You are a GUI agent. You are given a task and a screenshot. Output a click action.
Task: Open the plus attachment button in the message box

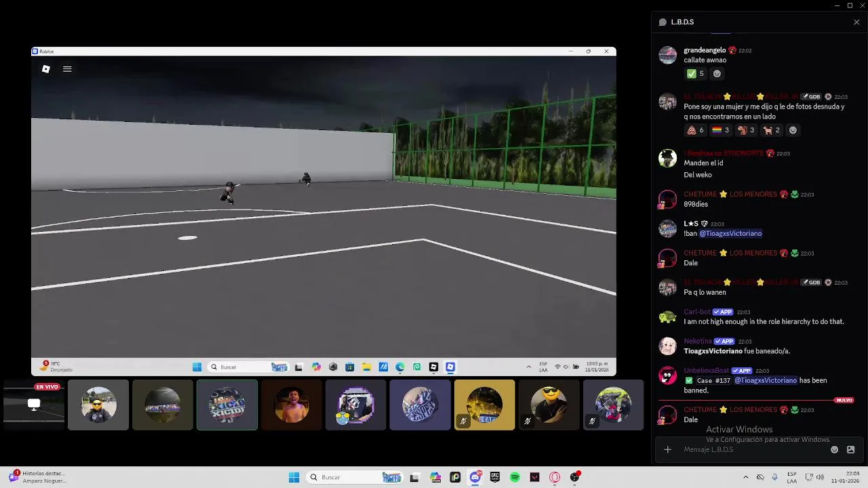667,449
